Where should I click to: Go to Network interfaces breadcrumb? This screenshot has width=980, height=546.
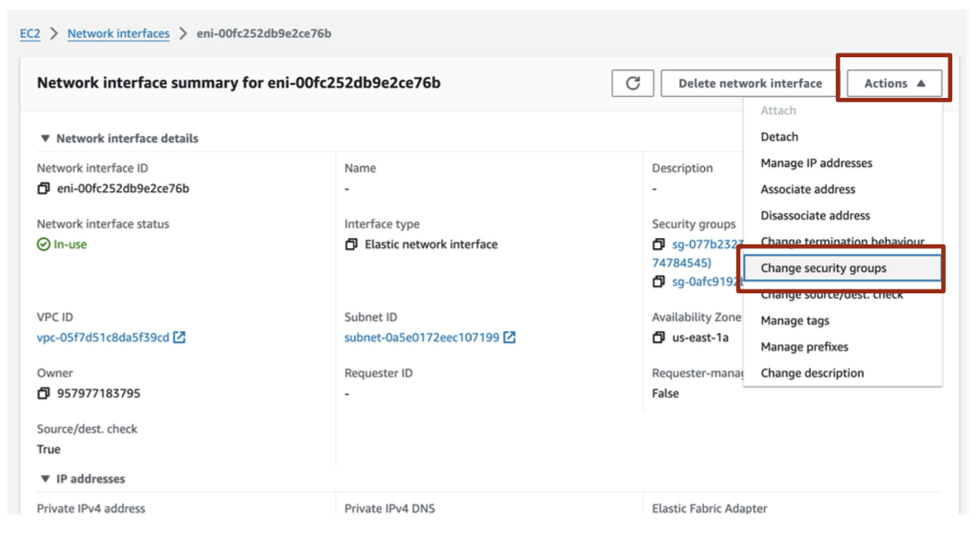tap(118, 33)
